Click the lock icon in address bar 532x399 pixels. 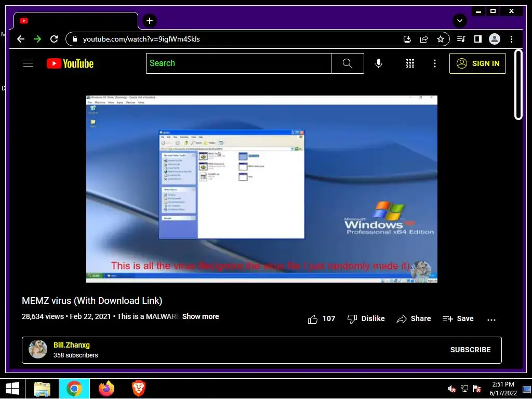point(75,39)
